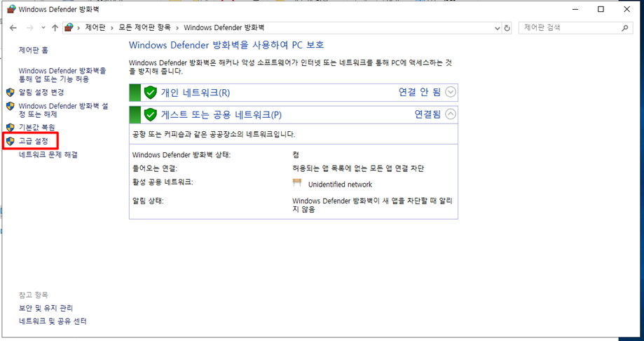
Task: Click the green shield icon for 개인 네트워크
Action: pos(151,93)
